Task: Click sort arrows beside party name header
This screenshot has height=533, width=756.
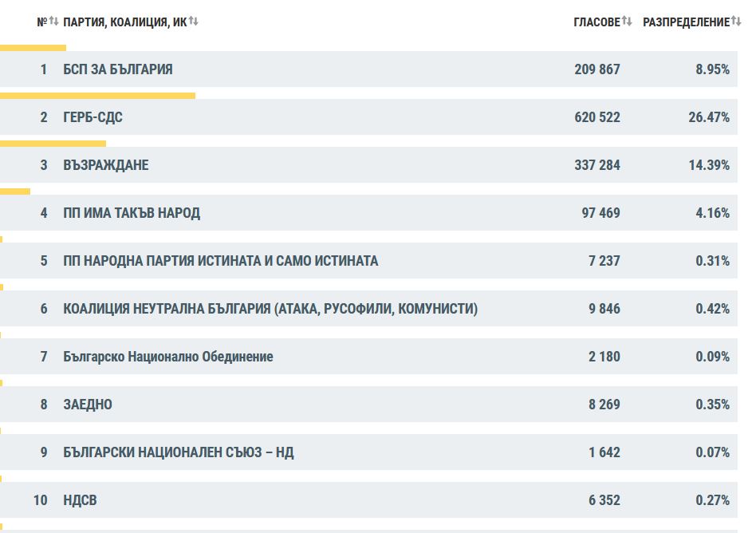Action: tap(194, 22)
